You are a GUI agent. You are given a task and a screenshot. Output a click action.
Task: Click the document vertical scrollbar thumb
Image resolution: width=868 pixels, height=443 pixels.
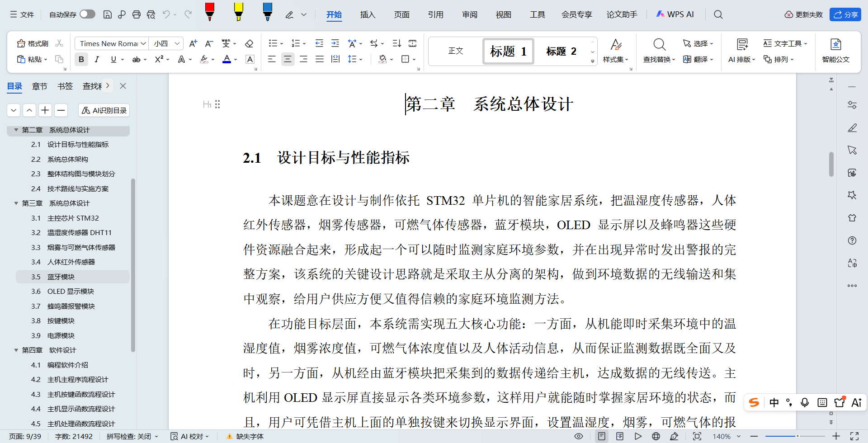pos(831,164)
